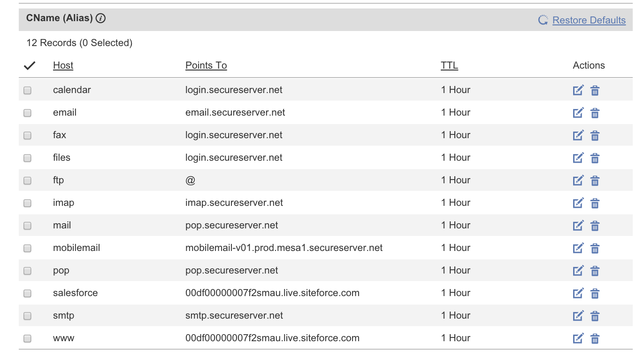Check the files record checkbox

(x=28, y=158)
